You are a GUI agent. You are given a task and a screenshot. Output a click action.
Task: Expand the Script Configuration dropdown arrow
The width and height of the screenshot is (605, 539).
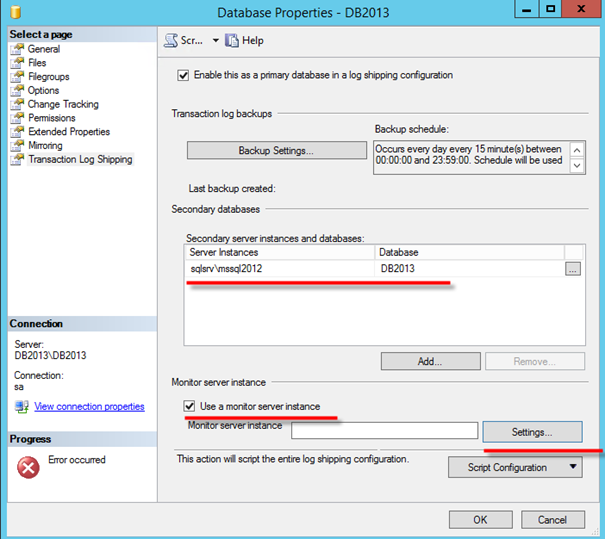[573, 467]
